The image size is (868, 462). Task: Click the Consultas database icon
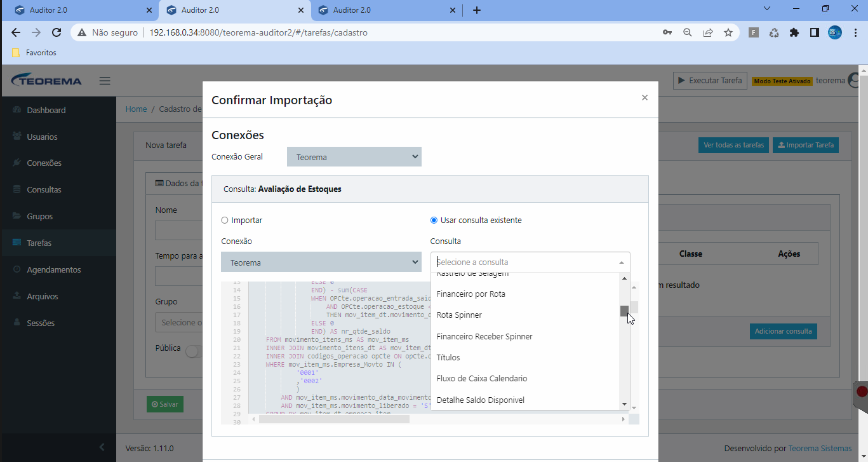[17, 190]
